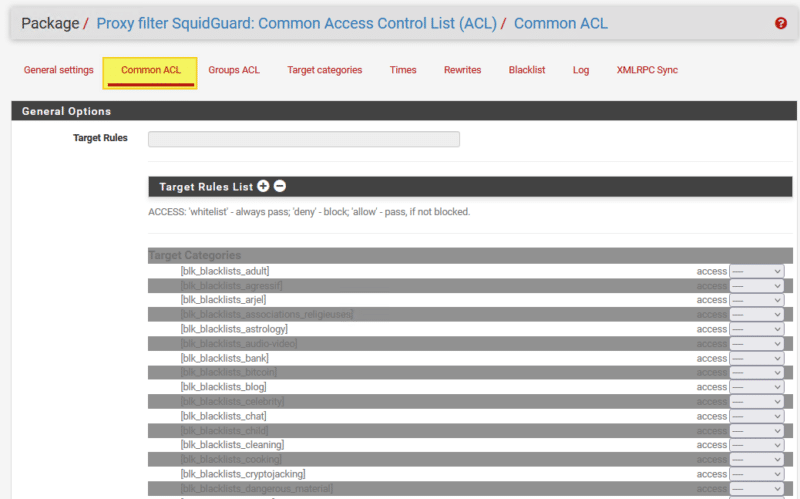Click the Common ACL breadcrumb link
The width and height of the screenshot is (800, 499).
[x=560, y=23]
